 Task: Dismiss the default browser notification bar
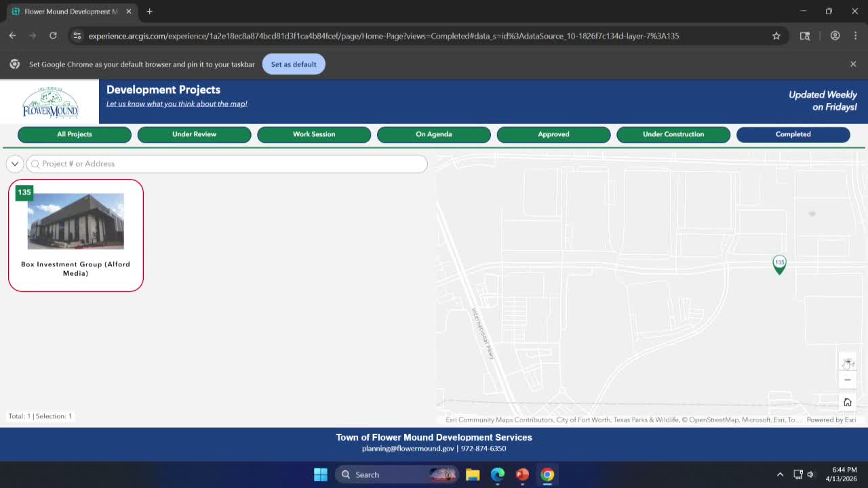click(853, 64)
